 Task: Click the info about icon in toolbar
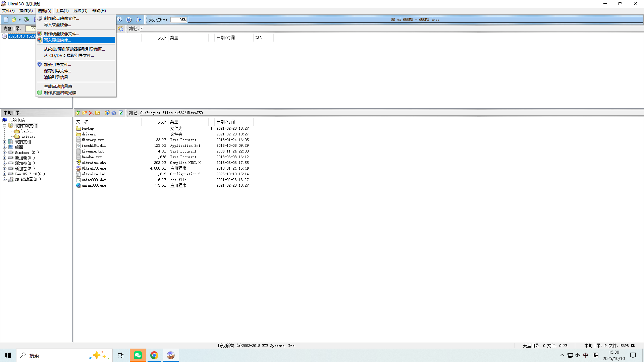coord(120,20)
